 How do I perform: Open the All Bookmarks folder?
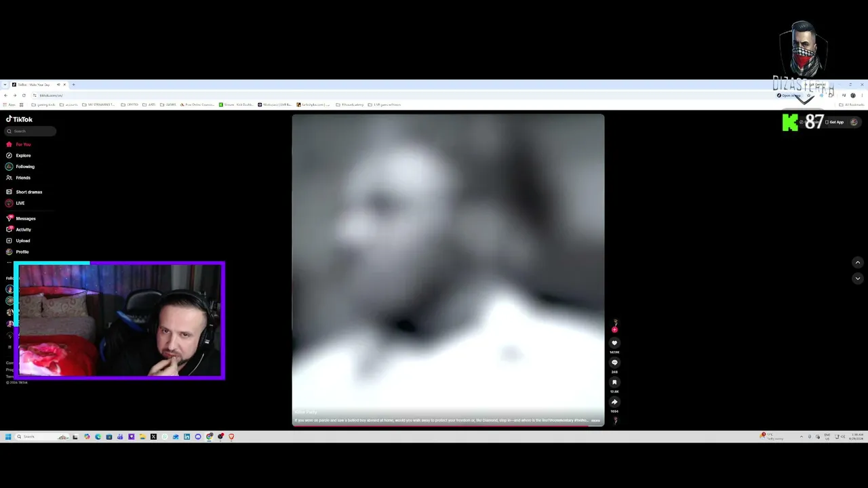tap(852, 105)
